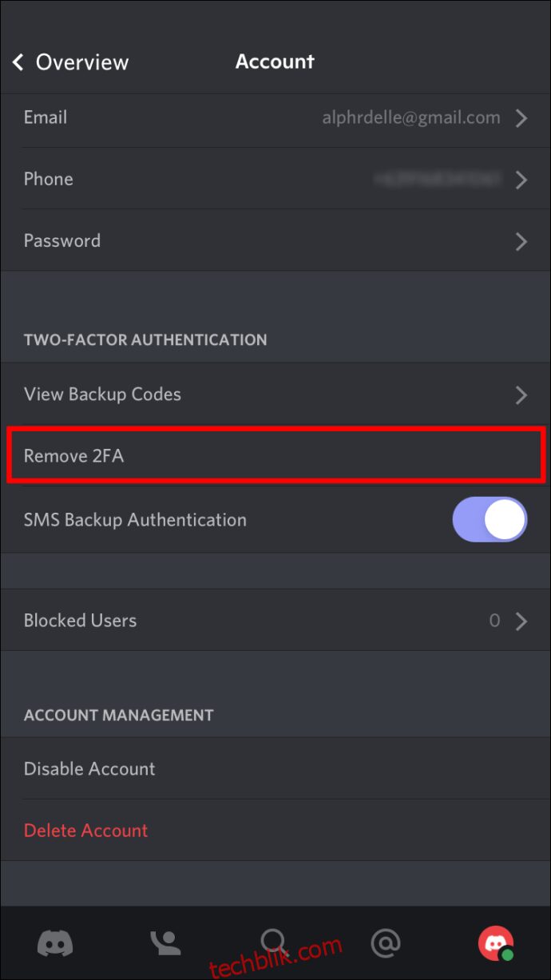Open Blocked Users chevron
The image size is (551, 980).
521,621
